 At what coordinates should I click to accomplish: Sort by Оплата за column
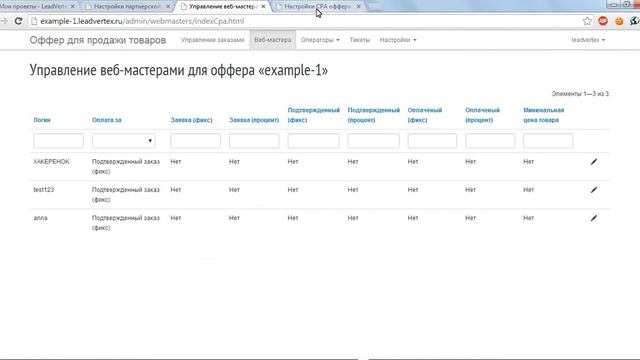pos(107,120)
